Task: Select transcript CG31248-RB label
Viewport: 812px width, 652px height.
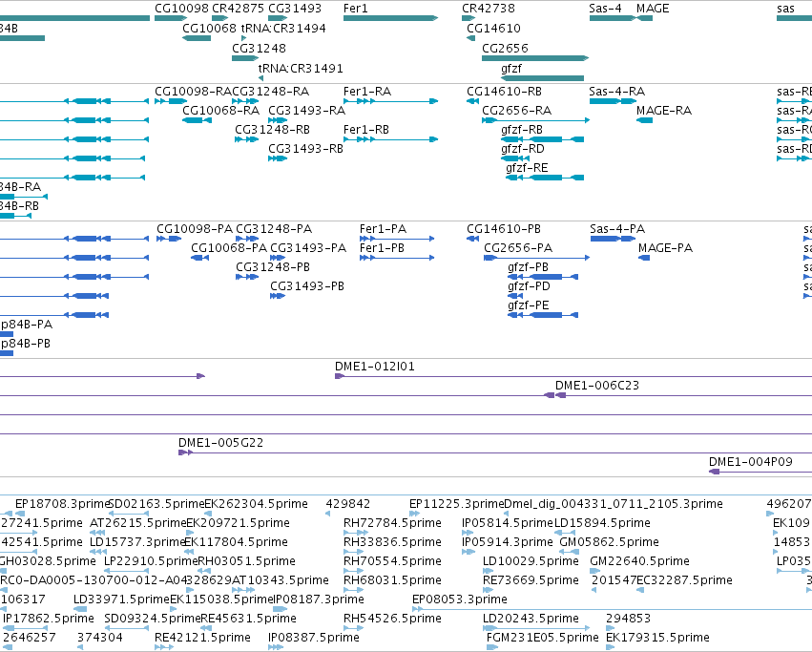Action: pos(272,130)
